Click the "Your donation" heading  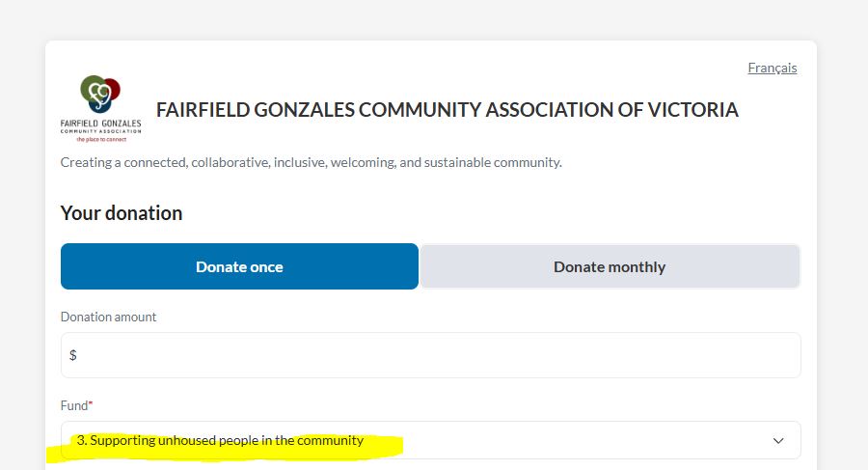tap(122, 213)
